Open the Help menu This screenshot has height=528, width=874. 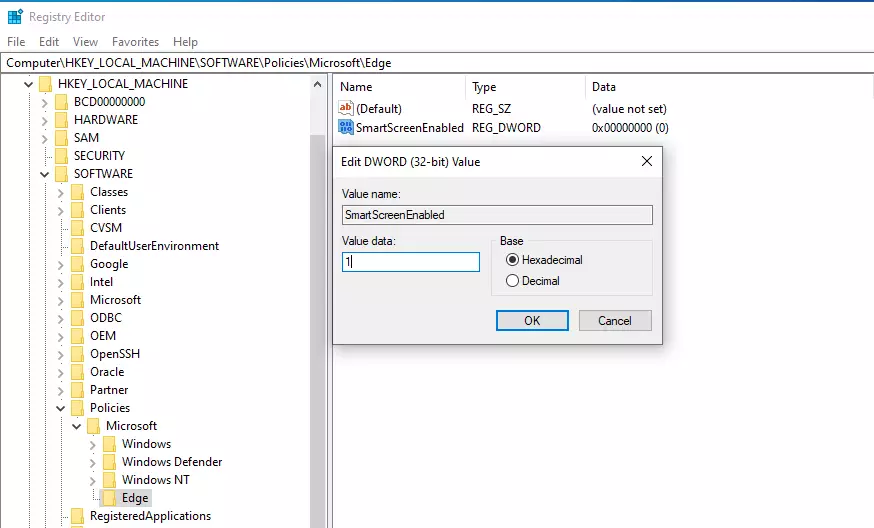click(x=185, y=42)
